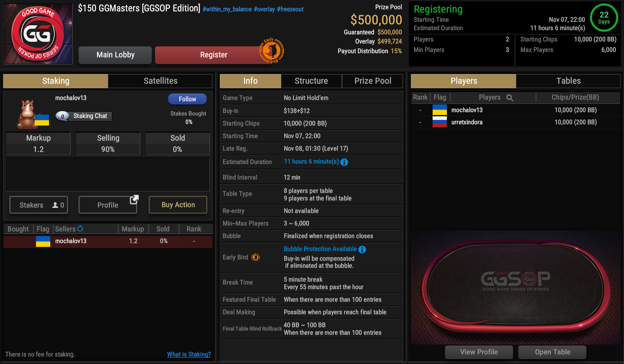Click the Early Bird badge on Register
This screenshot has width=624, height=364.
click(271, 51)
